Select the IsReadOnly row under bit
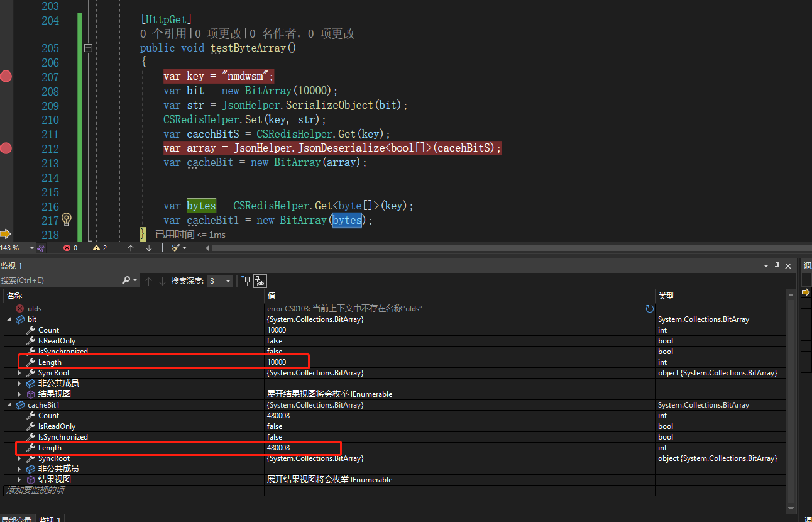Image resolution: width=812 pixels, height=522 pixels. point(394,341)
